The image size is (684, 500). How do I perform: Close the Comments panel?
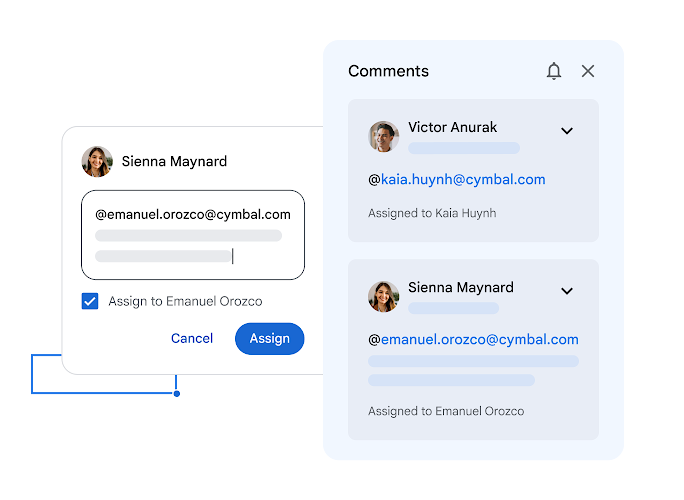point(588,71)
